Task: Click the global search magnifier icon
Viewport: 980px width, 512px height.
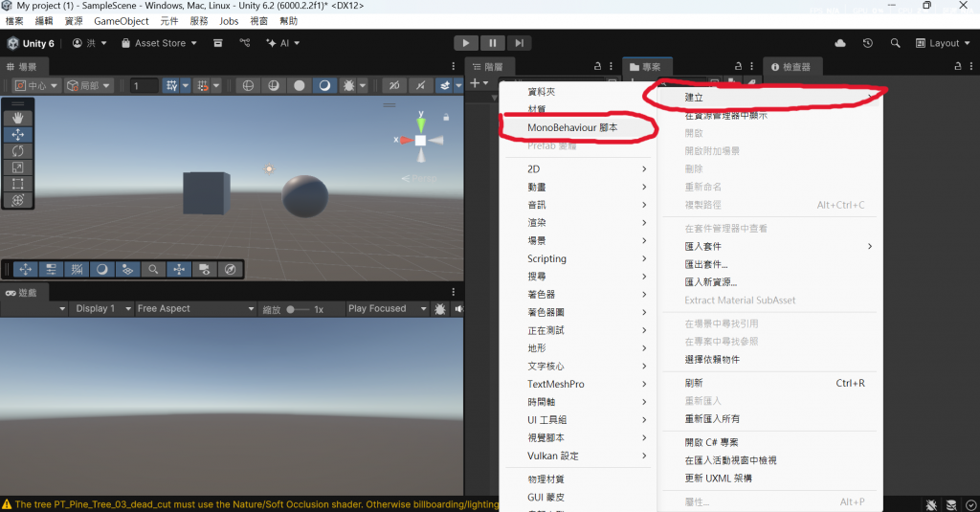Action: 895,43
